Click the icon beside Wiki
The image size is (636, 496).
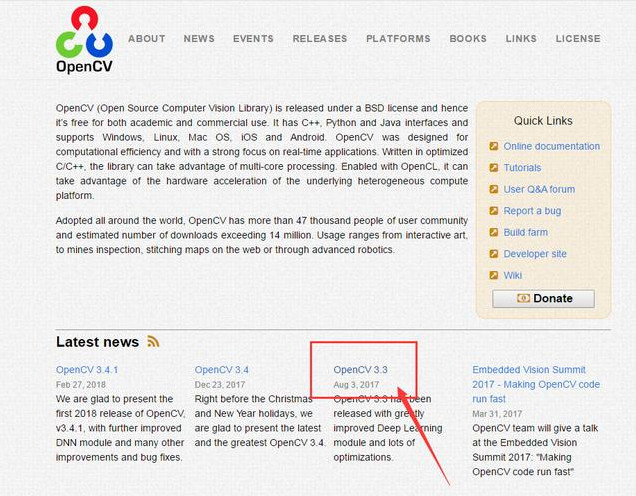tap(494, 275)
